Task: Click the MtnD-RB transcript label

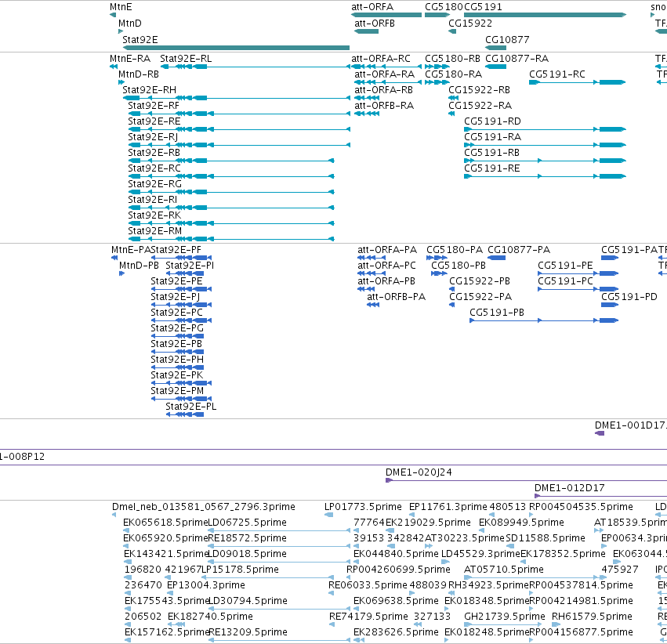Action: click(x=138, y=74)
